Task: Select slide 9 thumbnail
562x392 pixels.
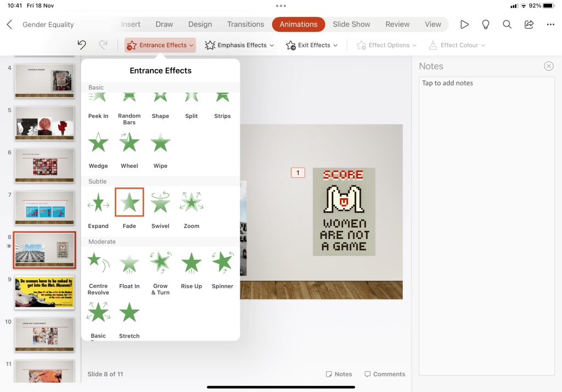Action: tap(44, 292)
